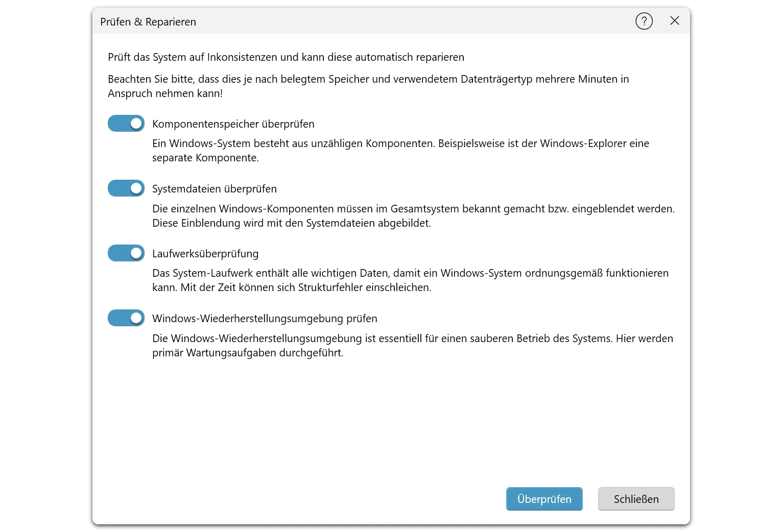Click the description mentioning Gesamtsystem bekannt gemacht

(x=413, y=215)
